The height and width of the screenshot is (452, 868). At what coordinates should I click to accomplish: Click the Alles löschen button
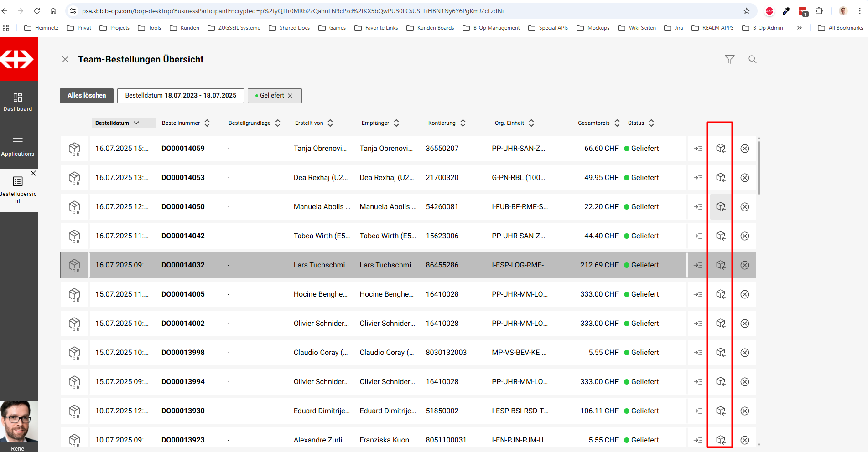(87, 96)
